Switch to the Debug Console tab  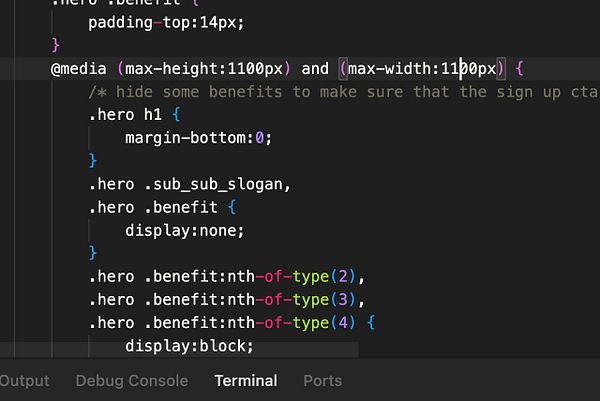[x=132, y=381]
